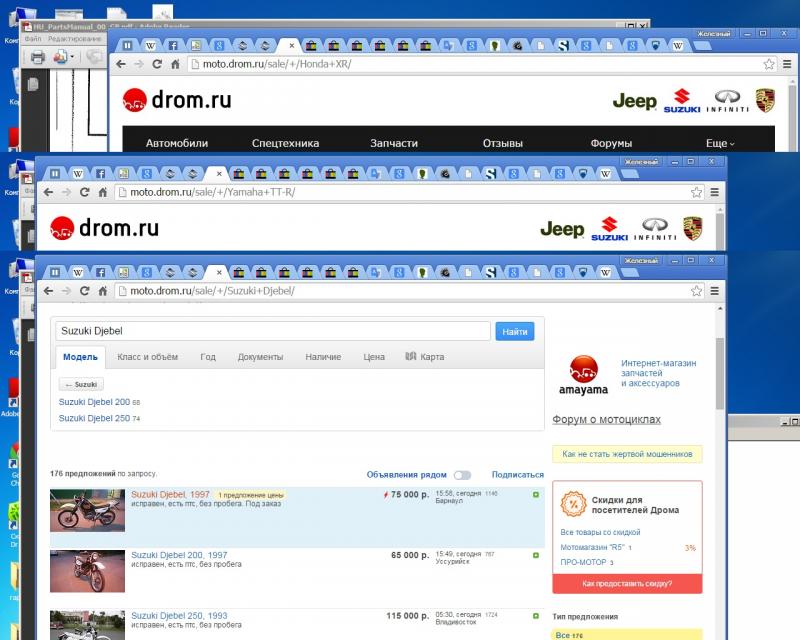This screenshot has height=640, width=800.
Task: Open the Chrome menu in Yamaha TT-R window
Action: tap(715, 192)
